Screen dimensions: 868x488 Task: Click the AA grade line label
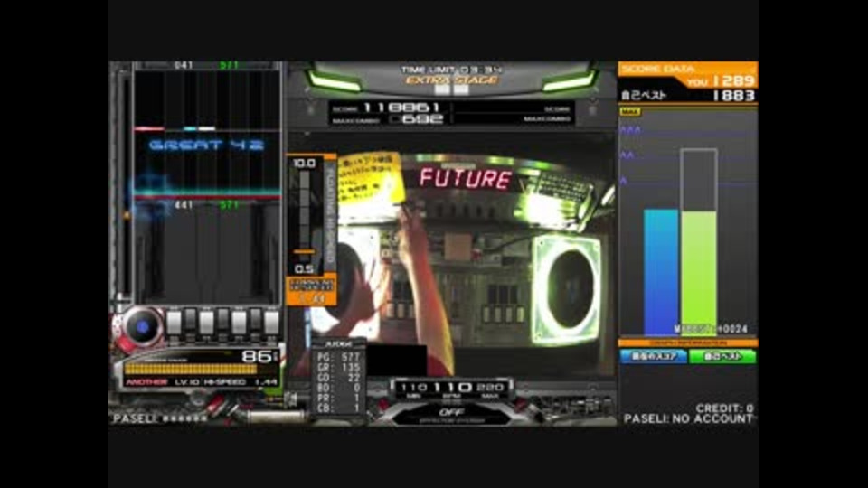click(627, 156)
